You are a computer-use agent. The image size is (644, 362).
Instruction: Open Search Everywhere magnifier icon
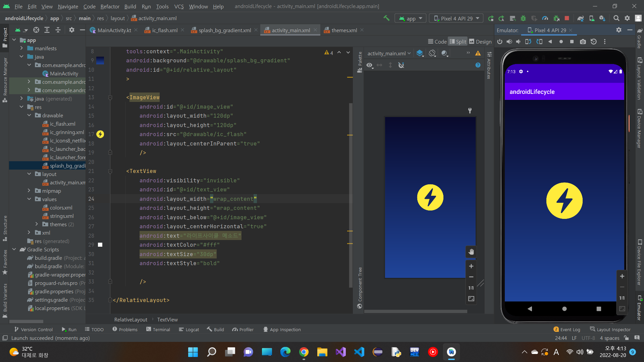616,18
